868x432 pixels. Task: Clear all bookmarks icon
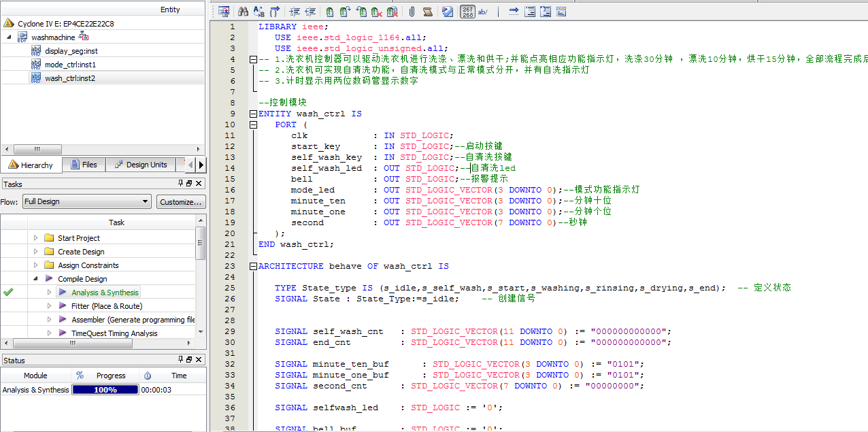pyautogui.click(x=393, y=12)
